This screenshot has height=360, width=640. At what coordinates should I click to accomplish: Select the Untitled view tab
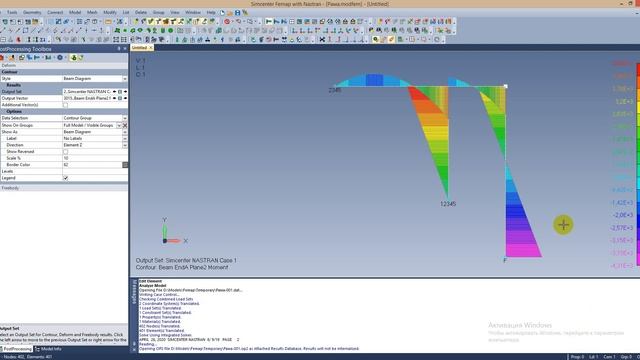(139, 48)
